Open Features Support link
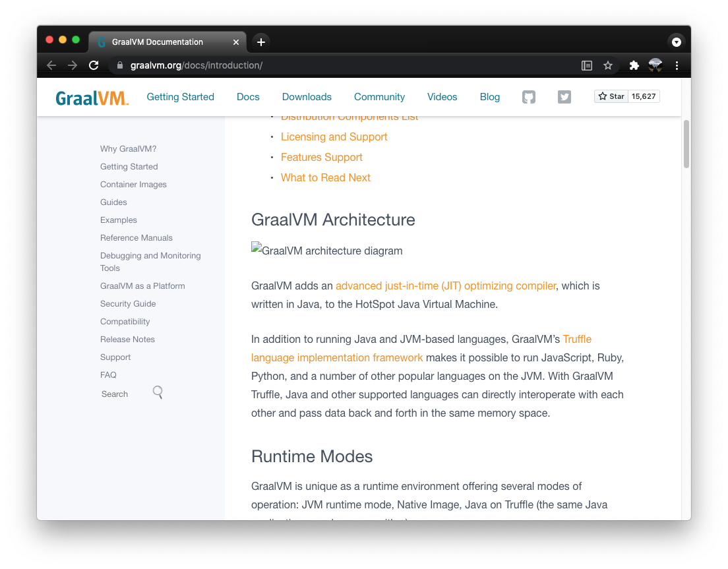Viewport: 728px width, 569px height. tap(321, 158)
